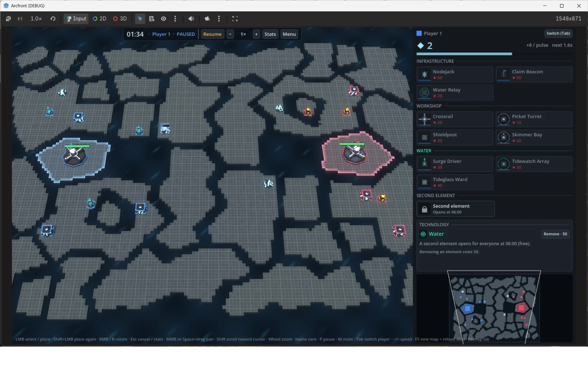Decrease game speed with minus button
This screenshot has width=588, height=369.
point(230,34)
